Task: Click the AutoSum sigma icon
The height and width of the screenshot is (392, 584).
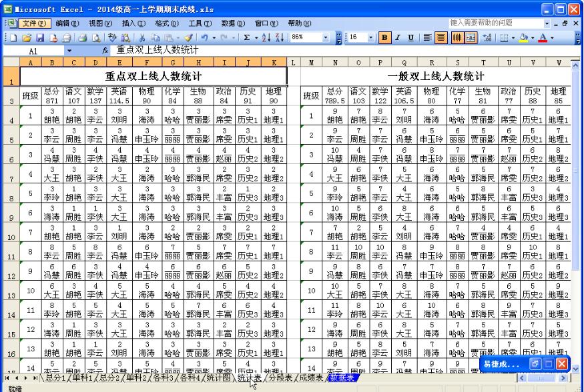Action: pyautogui.click(x=246, y=37)
